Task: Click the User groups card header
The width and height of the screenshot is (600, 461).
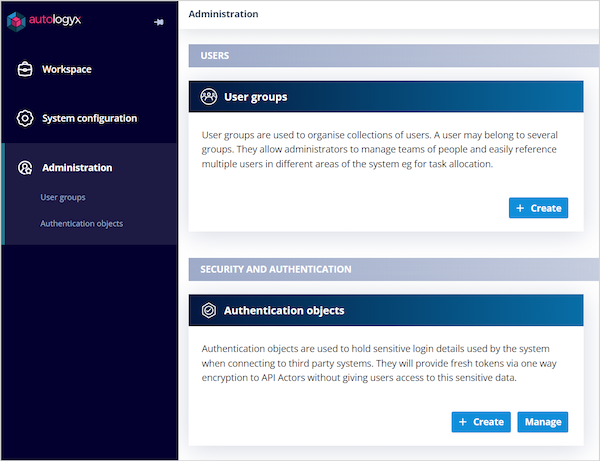Action: coord(386,97)
